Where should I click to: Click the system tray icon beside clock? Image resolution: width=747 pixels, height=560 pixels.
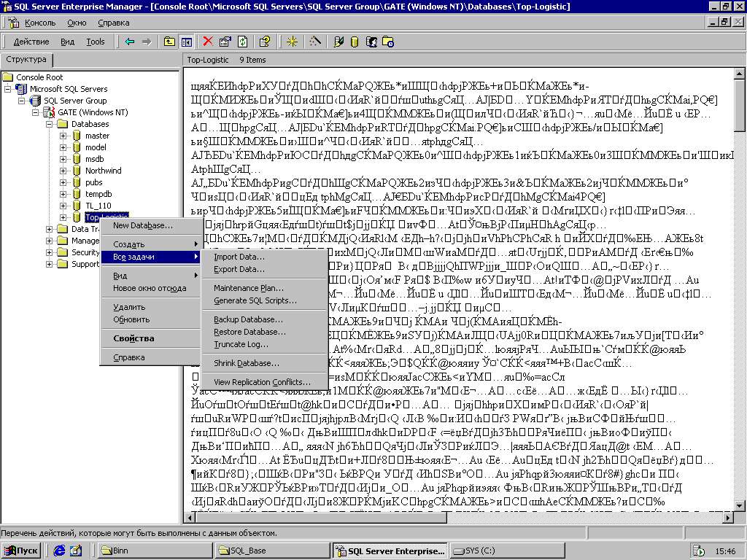pos(698,551)
